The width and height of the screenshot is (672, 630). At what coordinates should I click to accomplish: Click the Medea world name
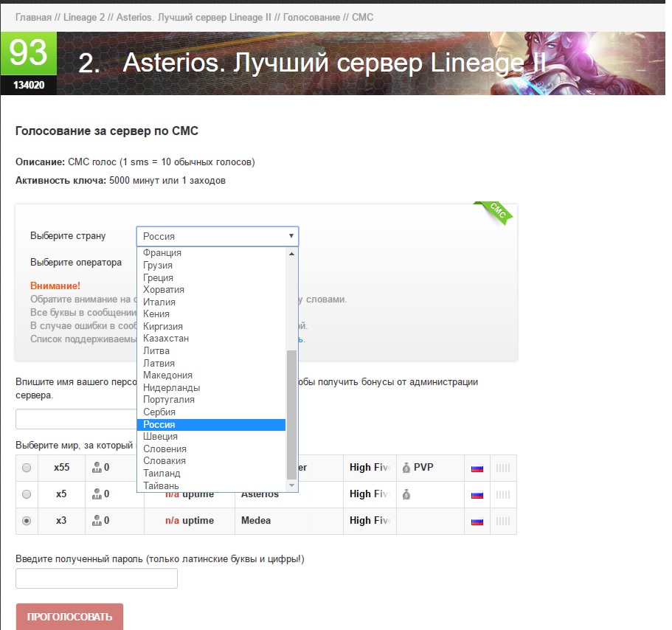coord(256,520)
